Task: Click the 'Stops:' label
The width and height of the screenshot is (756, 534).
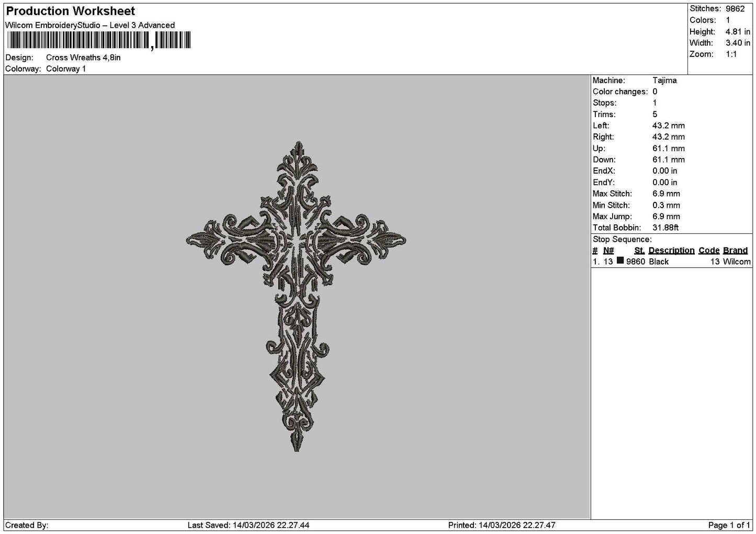Action: [605, 103]
